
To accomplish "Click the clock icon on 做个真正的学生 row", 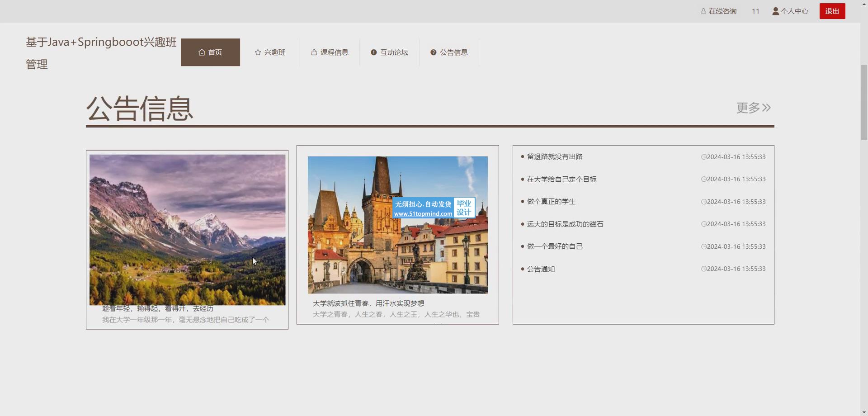I will point(704,202).
